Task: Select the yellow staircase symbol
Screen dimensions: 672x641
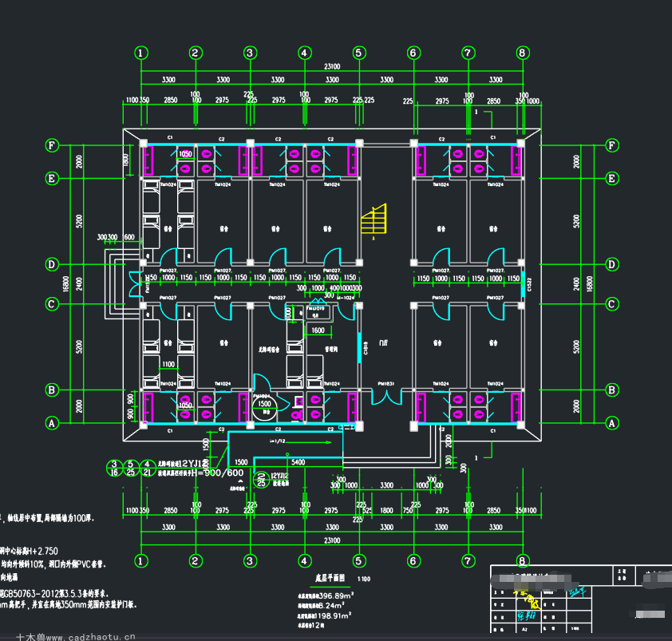Action: click(x=374, y=219)
